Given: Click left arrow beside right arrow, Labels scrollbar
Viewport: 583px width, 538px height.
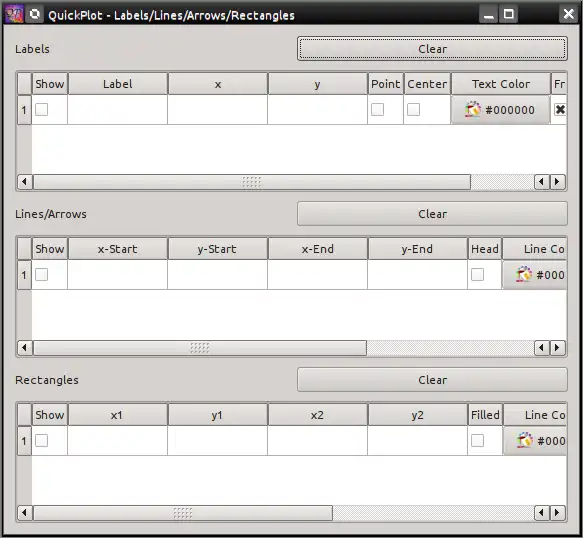Looking at the screenshot, I should (542, 182).
